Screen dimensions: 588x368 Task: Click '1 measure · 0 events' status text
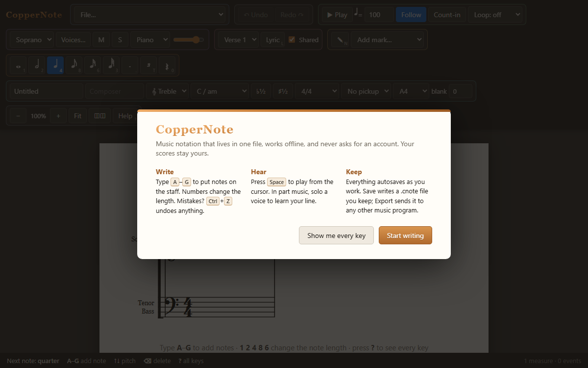point(552,361)
